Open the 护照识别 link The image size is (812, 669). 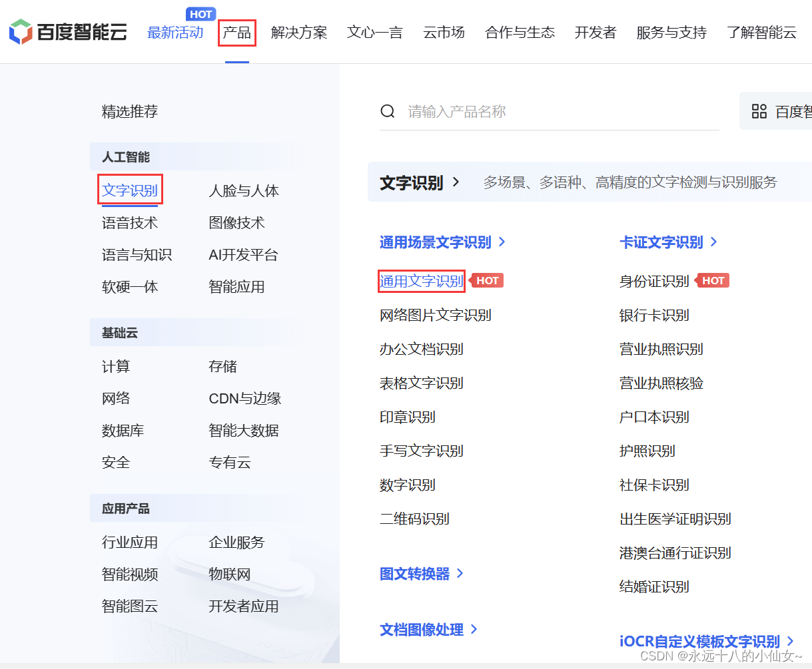coord(647,451)
